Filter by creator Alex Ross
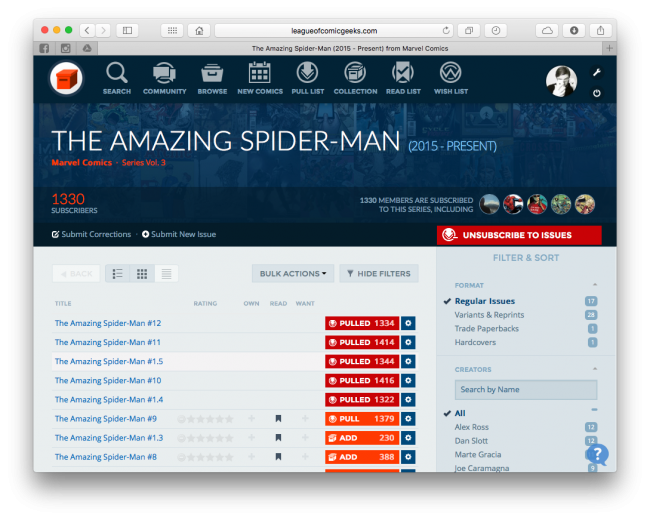Viewport: 650px width, 520px height. pyautogui.click(x=472, y=427)
